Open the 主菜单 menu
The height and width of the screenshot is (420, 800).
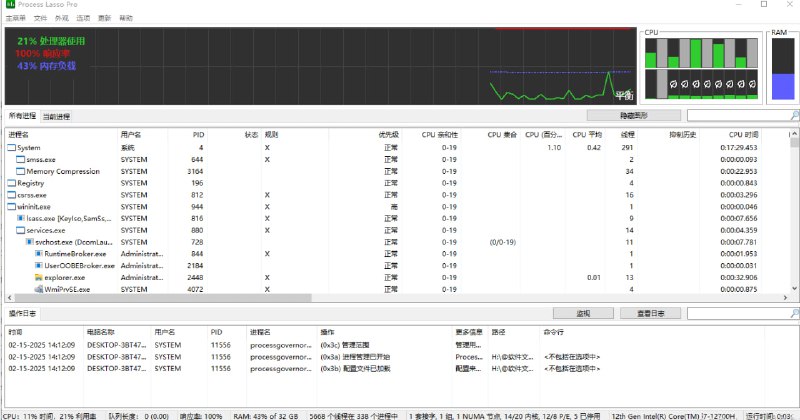tap(16, 18)
